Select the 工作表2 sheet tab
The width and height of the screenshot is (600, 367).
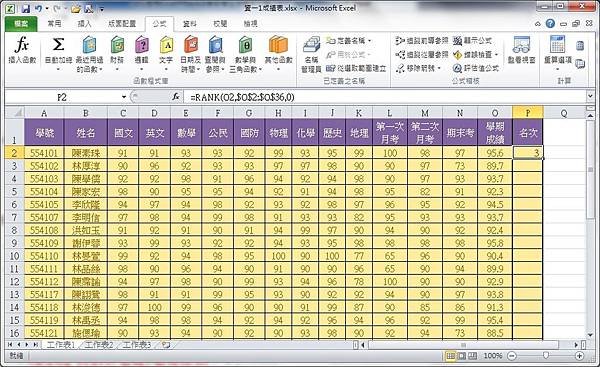[99, 345]
